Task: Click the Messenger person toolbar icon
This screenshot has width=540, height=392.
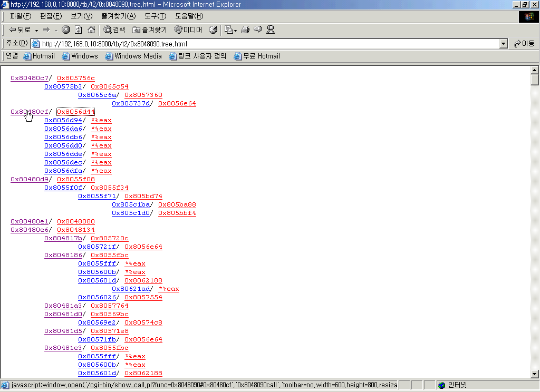Action: [271, 30]
